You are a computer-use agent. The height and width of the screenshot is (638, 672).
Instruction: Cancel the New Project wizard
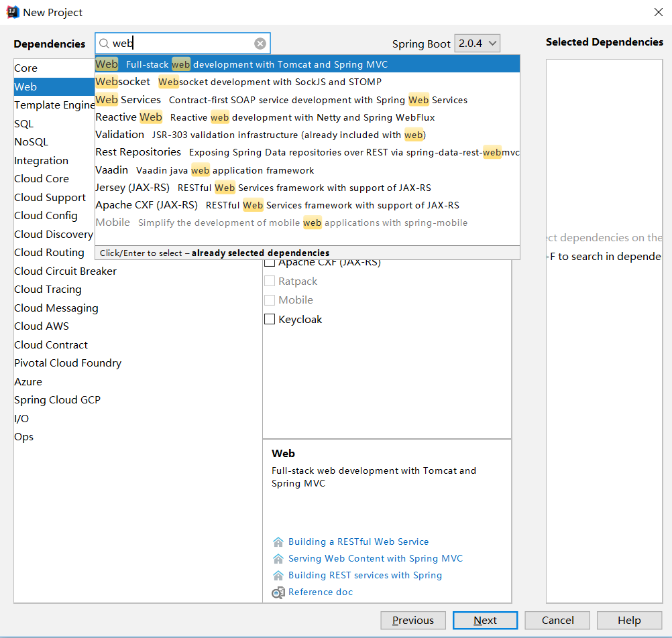click(x=557, y=621)
